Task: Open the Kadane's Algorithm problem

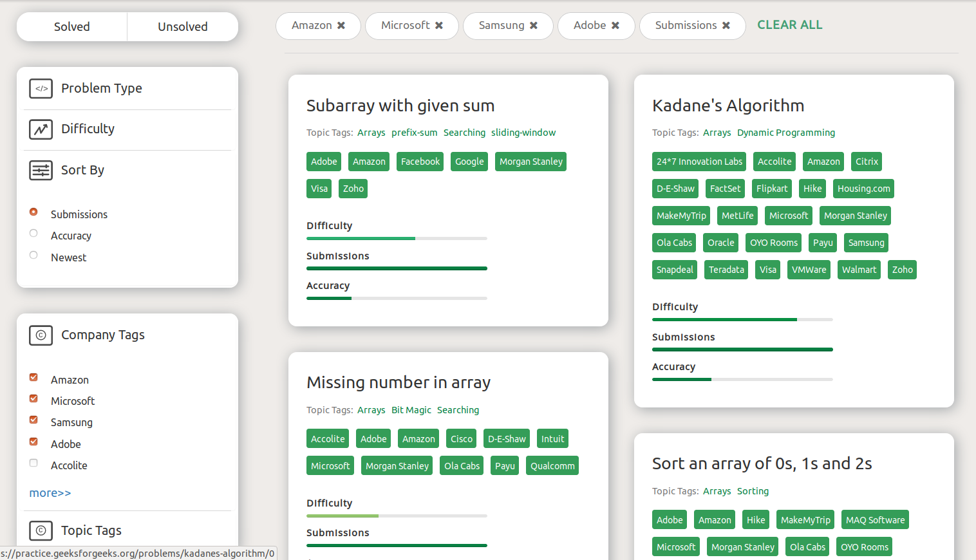Action: pyautogui.click(x=728, y=106)
